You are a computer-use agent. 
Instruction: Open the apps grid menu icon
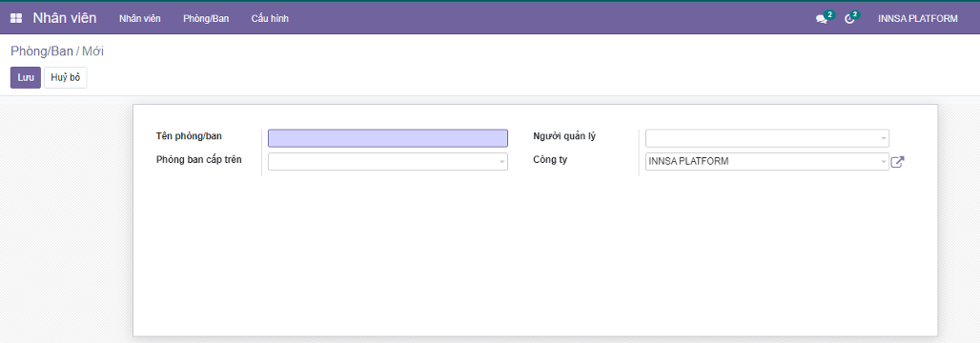coord(16,19)
